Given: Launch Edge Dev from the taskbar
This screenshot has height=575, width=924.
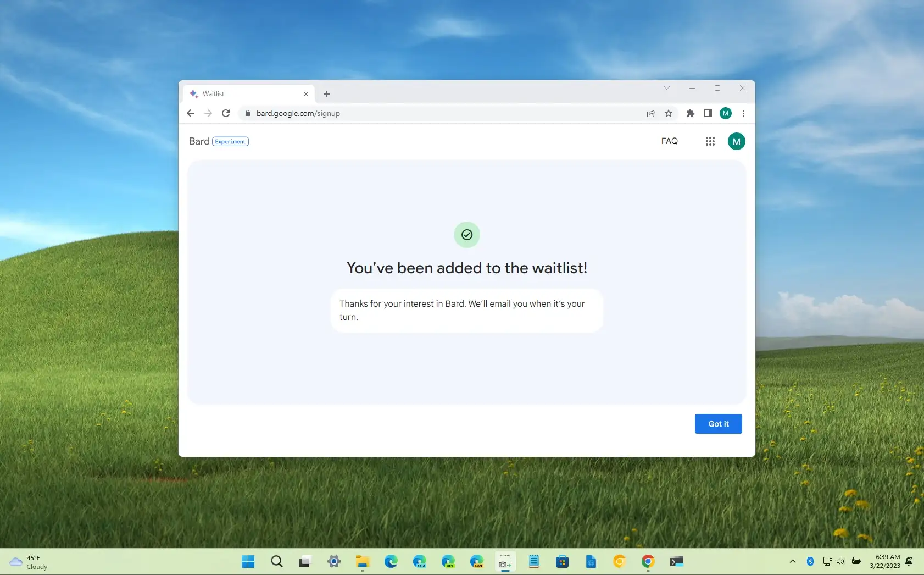Looking at the screenshot, I should click(x=448, y=561).
